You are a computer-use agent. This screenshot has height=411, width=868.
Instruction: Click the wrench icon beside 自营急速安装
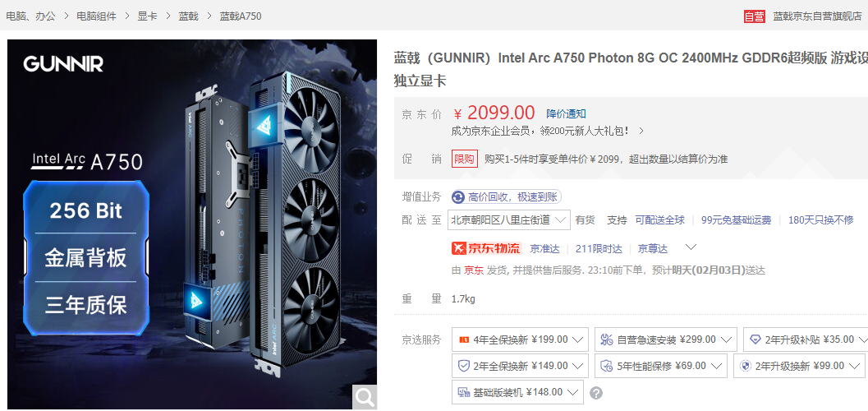tap(607, 339)
